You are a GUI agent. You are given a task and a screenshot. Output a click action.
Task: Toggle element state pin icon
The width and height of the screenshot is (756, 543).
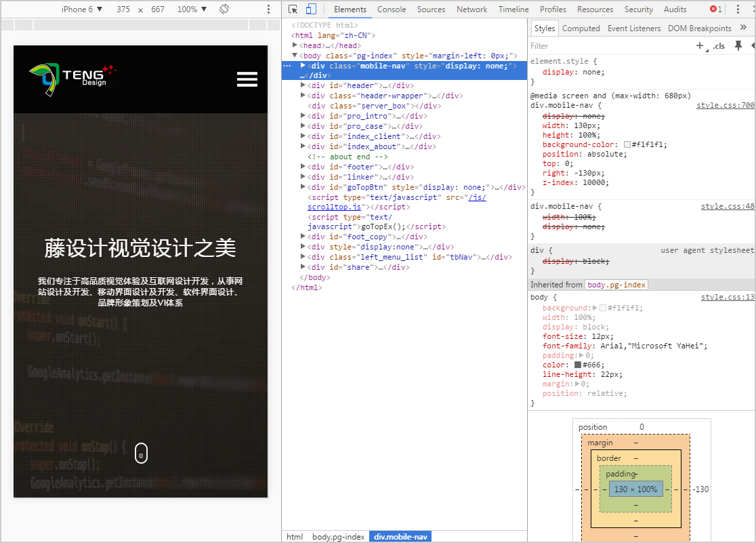738,45
